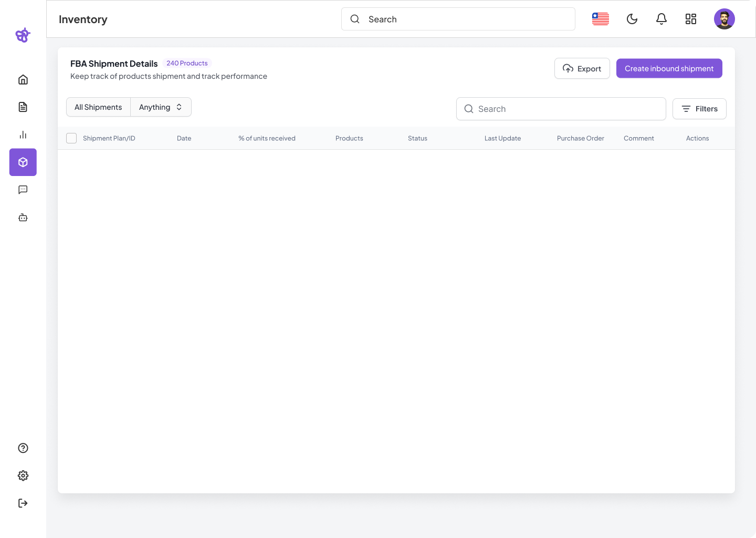Click the home icon in sidebar
The height and width of the screenshot is (538, 756).
(x=23, y=79)
